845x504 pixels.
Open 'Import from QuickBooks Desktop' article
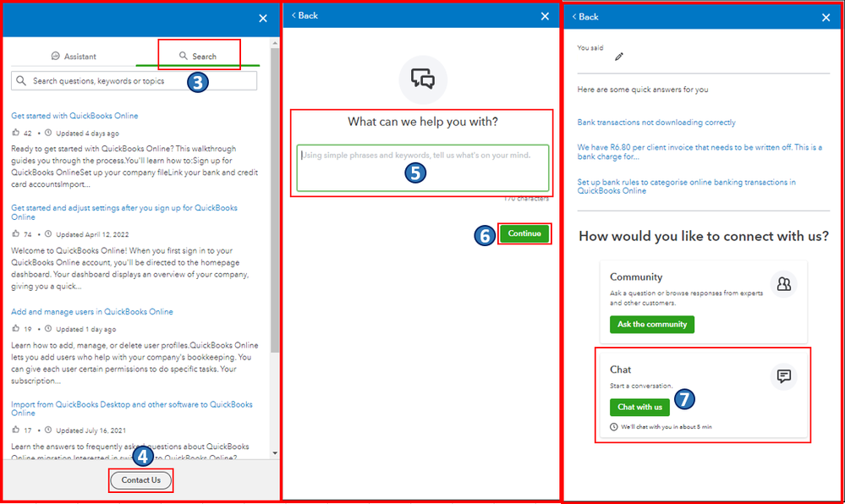point(131,408)
